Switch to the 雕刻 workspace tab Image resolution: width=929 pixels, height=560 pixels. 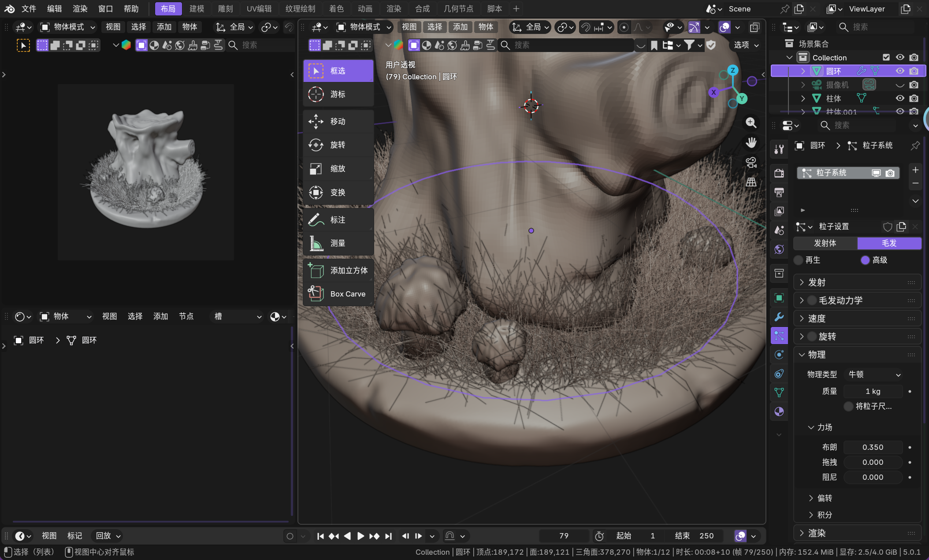225,8
